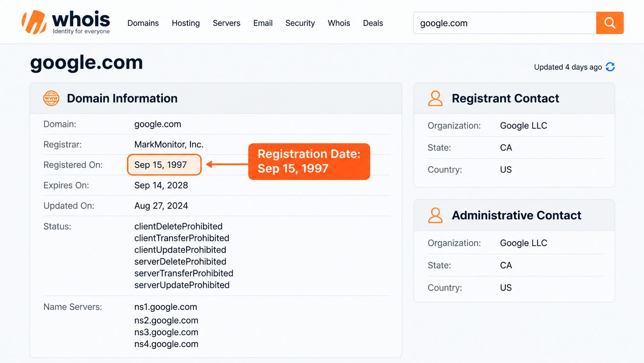Click the serverTransferProhibited status
Screen dimensions: 644x363
click(184, 274)
